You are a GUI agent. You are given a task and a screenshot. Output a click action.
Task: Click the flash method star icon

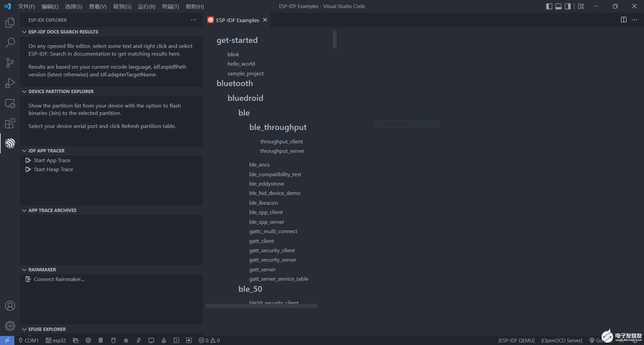click(126, 340)
